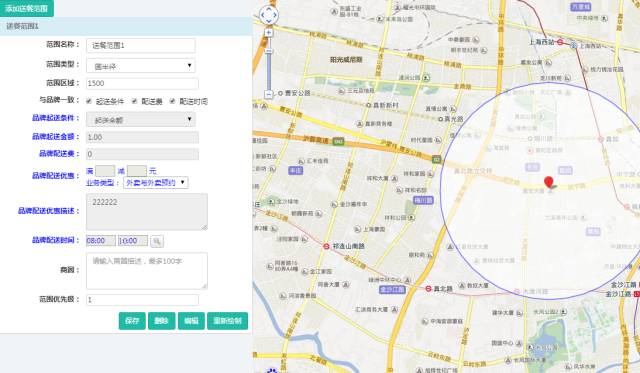Open the 业务类型 dropdown showing 外卖与外卖预约
Screen dimensions: 640x373
click(156, 182)
